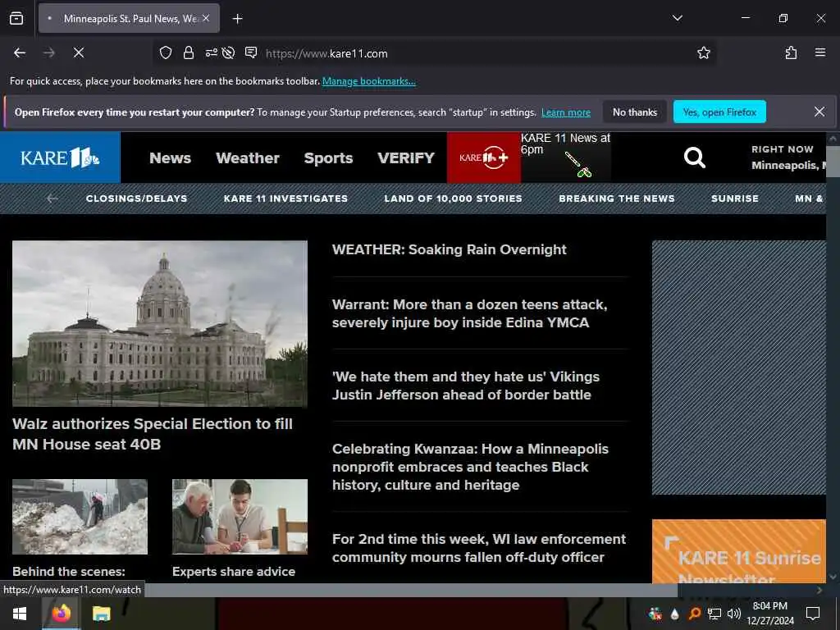Select Breaking the News section

point(617,199)
